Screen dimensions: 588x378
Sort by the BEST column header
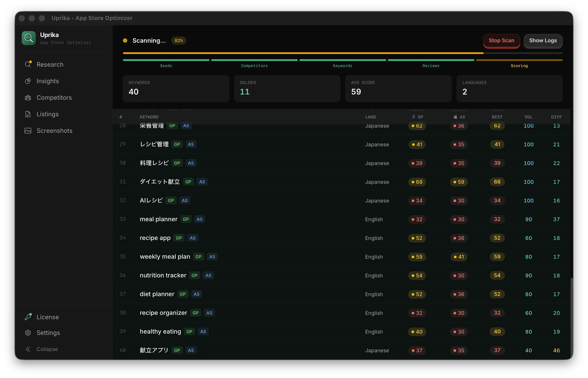pyautogui.click(x=497, y=117)
